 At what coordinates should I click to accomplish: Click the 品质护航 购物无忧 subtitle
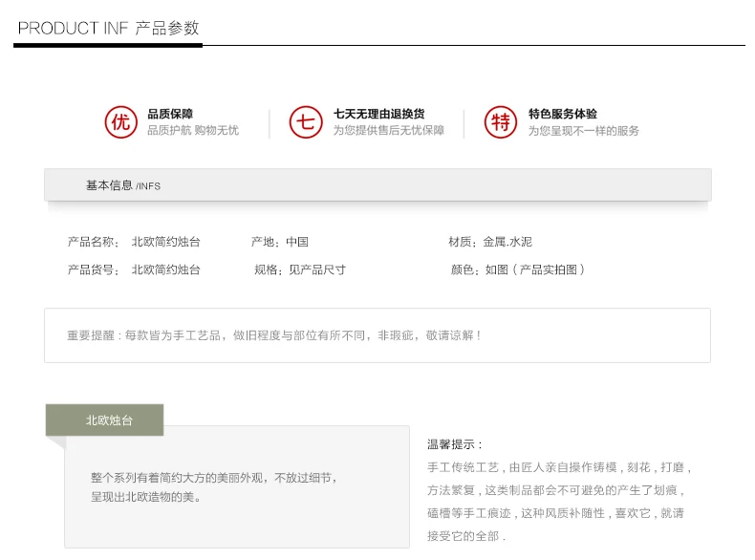tap(193, 131)
